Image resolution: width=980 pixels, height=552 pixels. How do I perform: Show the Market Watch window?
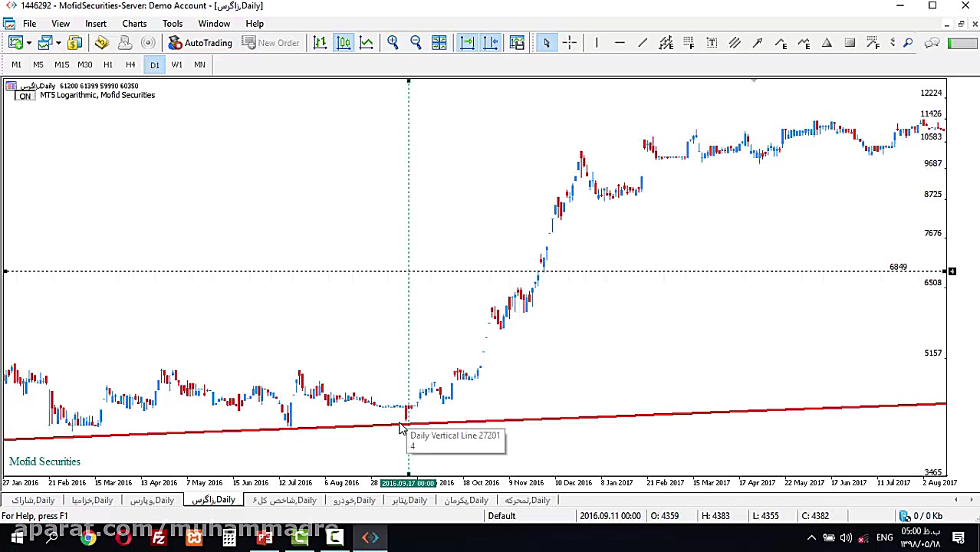pos(75,43)
